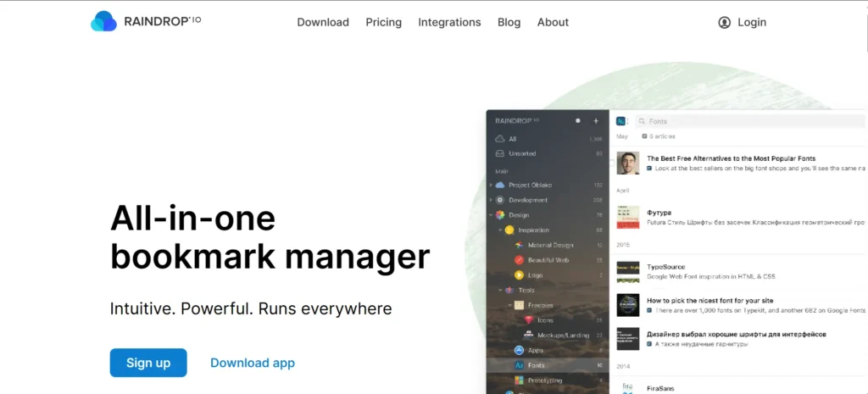Screen dimensions: 868x394
Task: Click the Fonts collection icon in the sidebar
Action: pyautogui.click(x=519, y=365)
